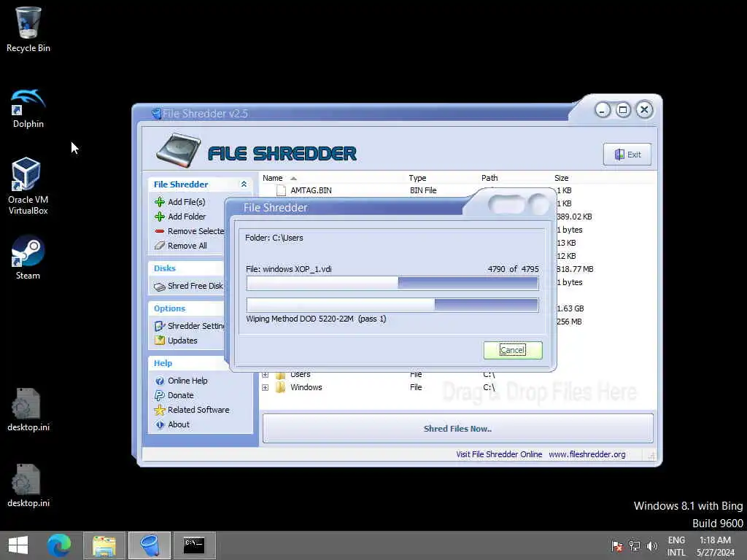Select the AMTAG.BIN file row name
The image size is (747, 560).
[x=311, y=190]
